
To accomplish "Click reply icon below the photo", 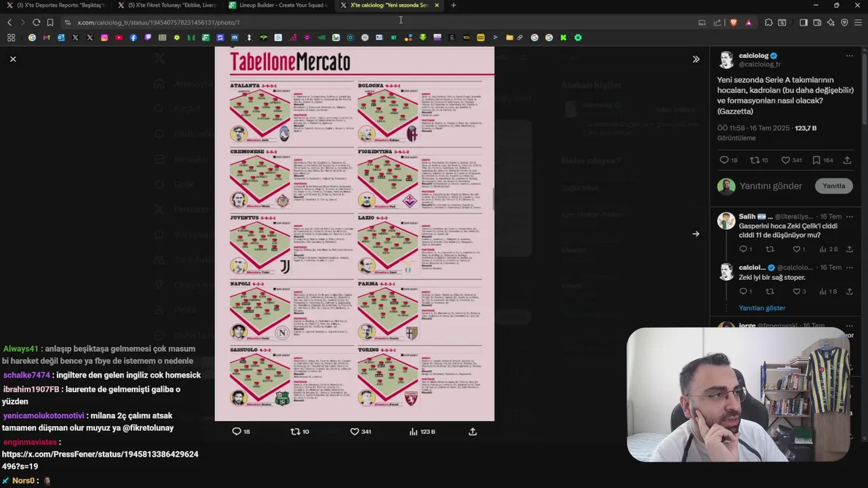I will 237,431.
